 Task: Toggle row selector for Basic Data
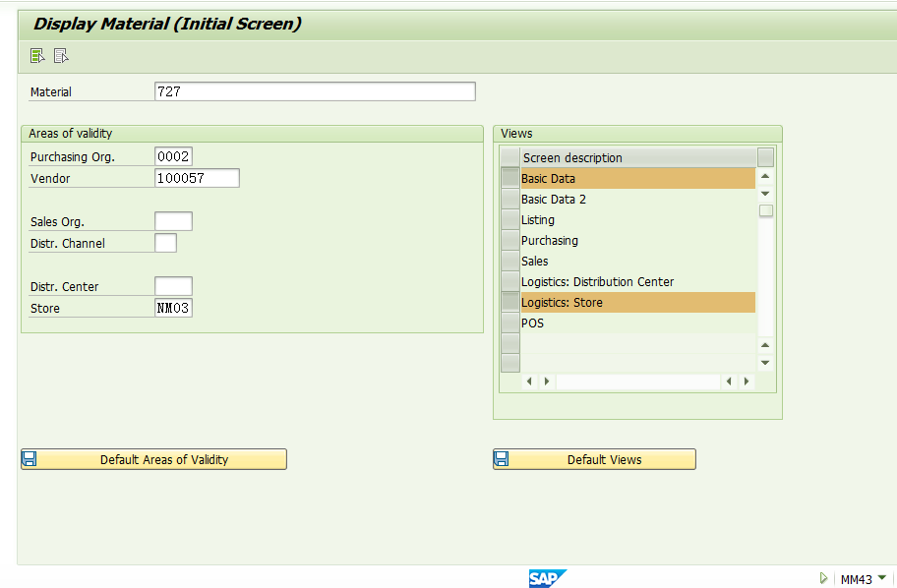pyautogui.click(x=509, y=178)
